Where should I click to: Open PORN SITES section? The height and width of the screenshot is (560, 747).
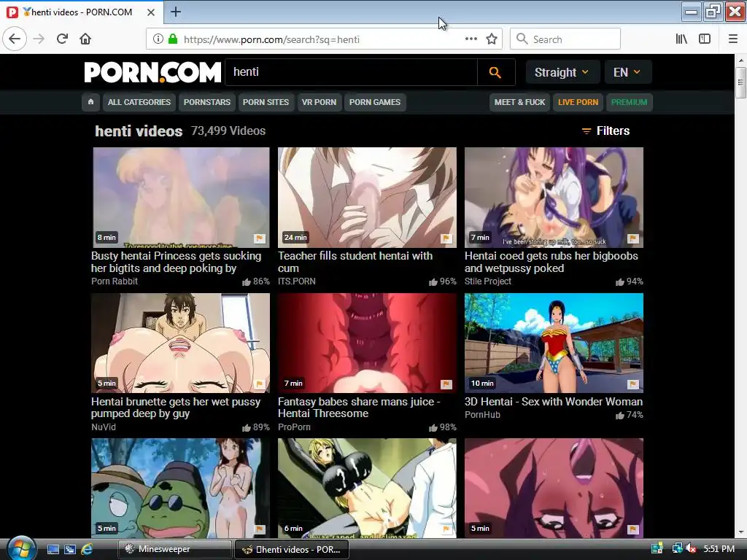[x=266, y=102]
